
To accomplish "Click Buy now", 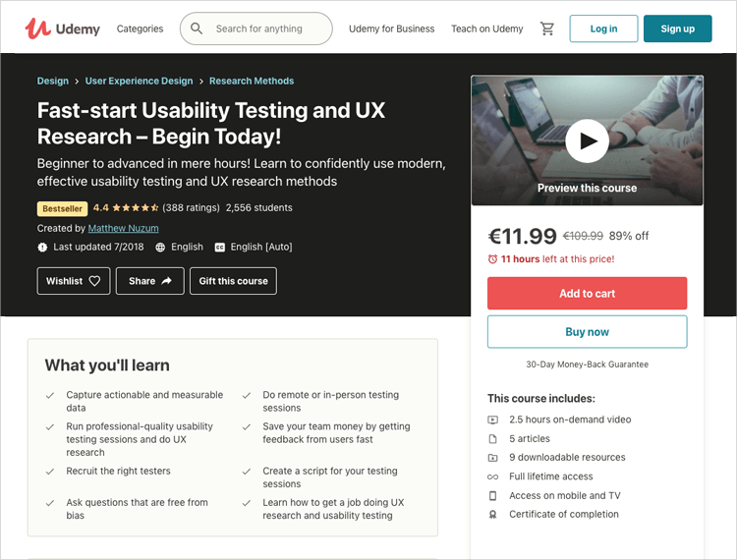I will 587,332.
